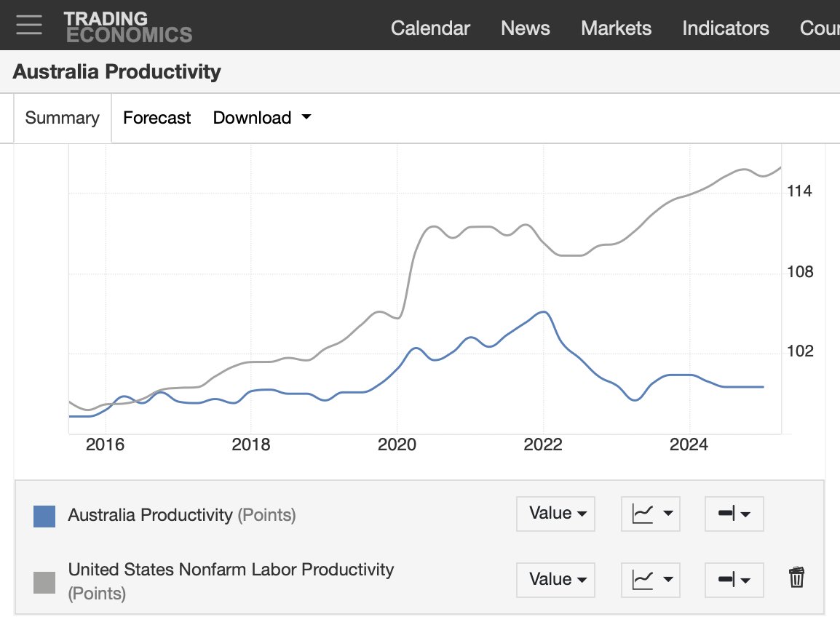Click the 2018 x-axis label
The image size is (840, 630).
click(250, 444)
